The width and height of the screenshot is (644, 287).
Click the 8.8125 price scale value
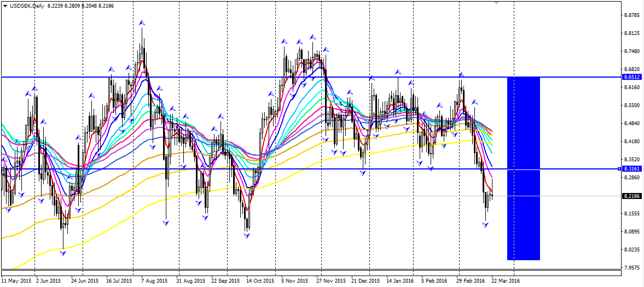(x=631, y=33)
